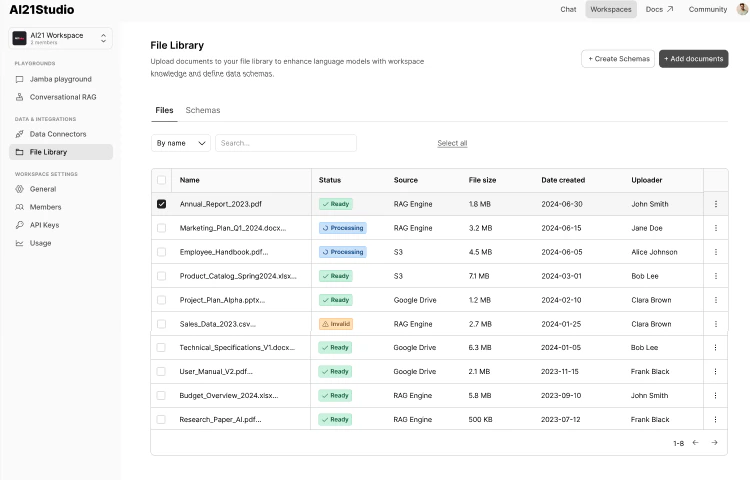Image resolution: width=750 pixels, height=480 pixels.
Task: Open Jamba playground from the sidebar
Action: [60, 79]
